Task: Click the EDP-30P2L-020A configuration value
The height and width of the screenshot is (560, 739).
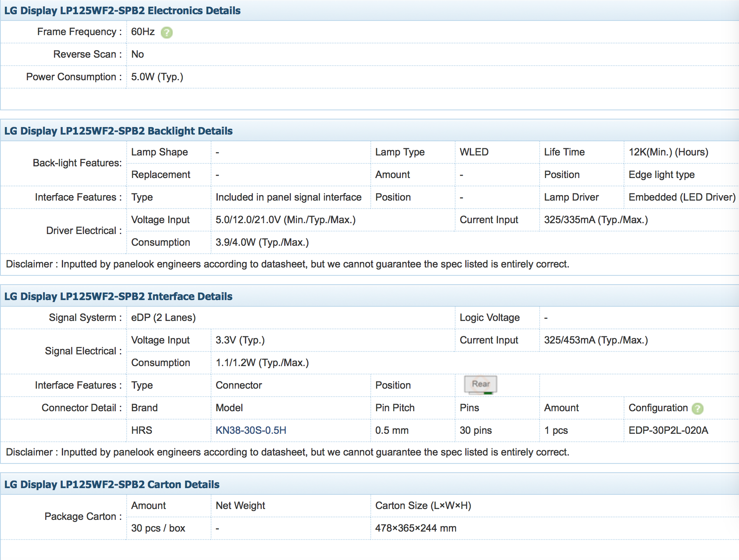Action: 668,430
